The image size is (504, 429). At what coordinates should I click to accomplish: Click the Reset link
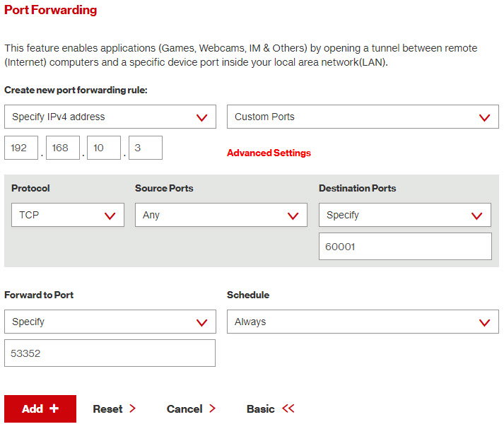(x=114, y=409)
